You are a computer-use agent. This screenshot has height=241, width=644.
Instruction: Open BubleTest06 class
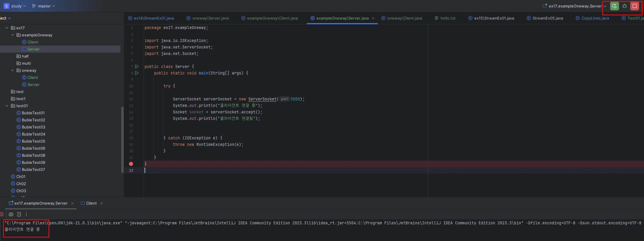(31, 148)
